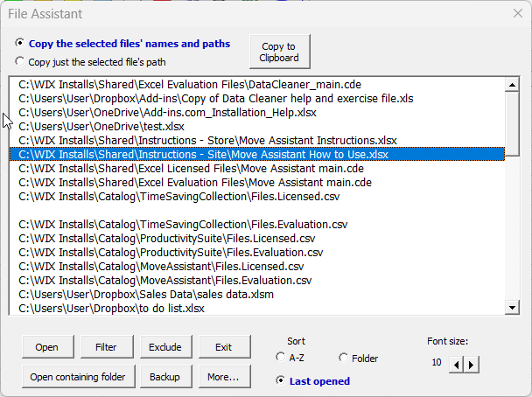Screen dimensions: 532x397
Task: Click the file list scroll up arrow
Action: (x=512, y=85)
